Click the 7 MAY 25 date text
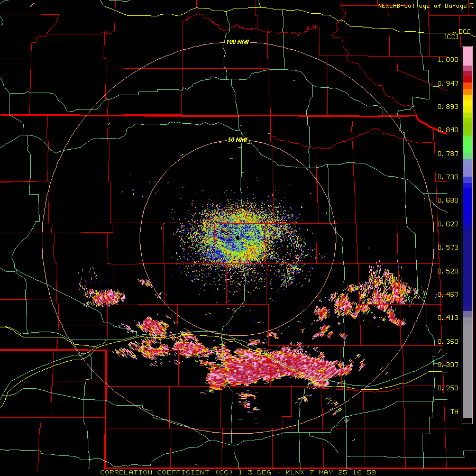This screenshot has height=476, width=476. tap(329, 472)
